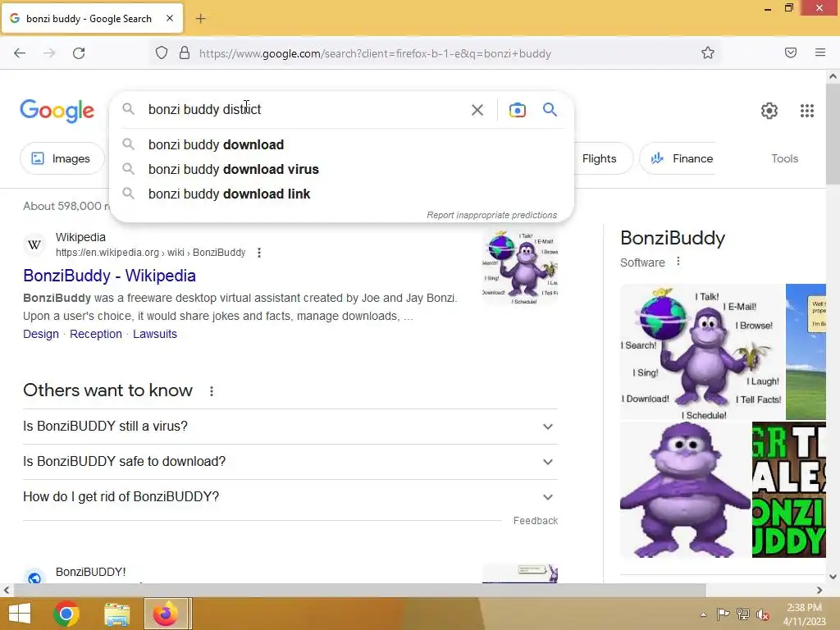Switch to the Images filter
This screenshot has width=840, height=630.
[61, 158]
